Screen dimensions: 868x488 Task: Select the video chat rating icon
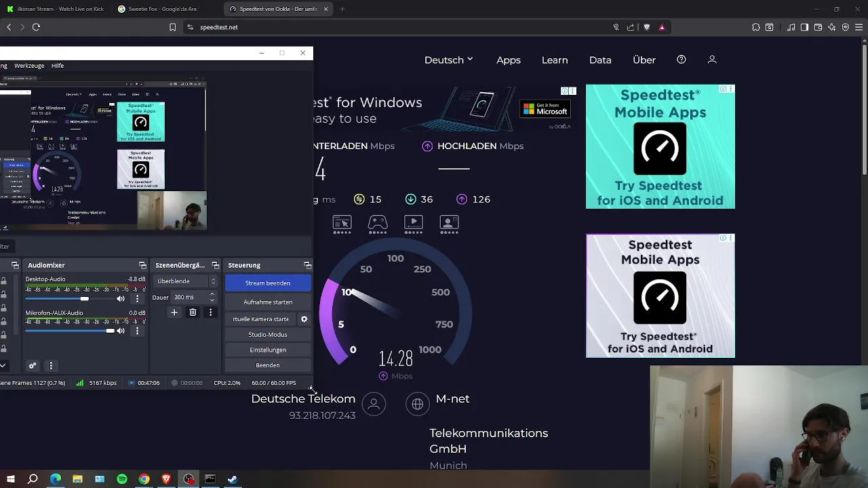coord(449,223)
